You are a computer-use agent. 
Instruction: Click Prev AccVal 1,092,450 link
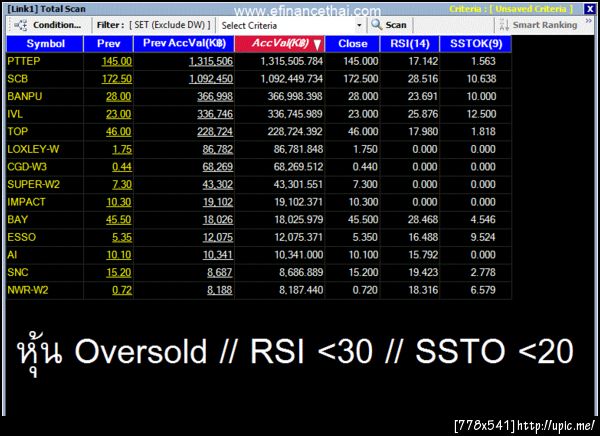point(211,79)
